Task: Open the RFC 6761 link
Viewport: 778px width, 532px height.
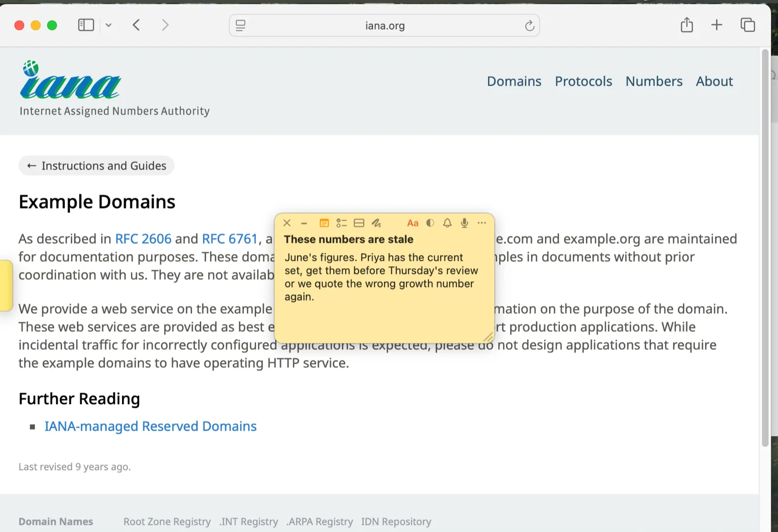Action: pyautogui.click(x=230, y=239)
